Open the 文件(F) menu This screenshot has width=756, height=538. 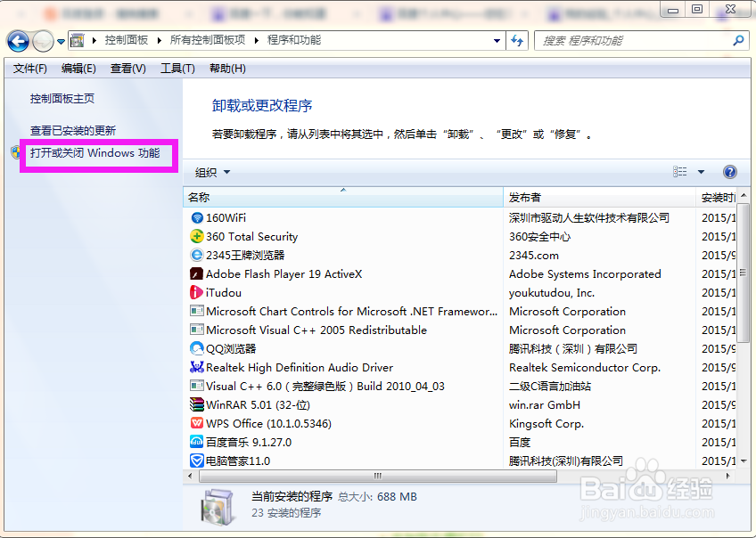point(30,69)
